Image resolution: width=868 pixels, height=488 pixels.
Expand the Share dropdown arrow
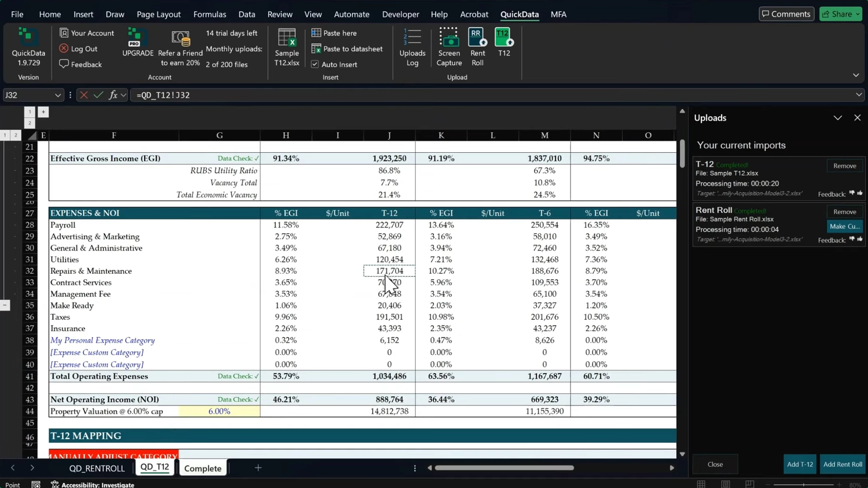tap(857, 13)
